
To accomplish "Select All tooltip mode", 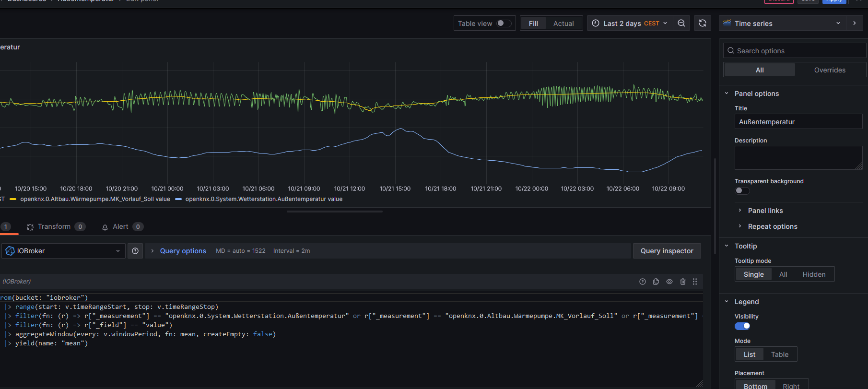I will (783, 274).
